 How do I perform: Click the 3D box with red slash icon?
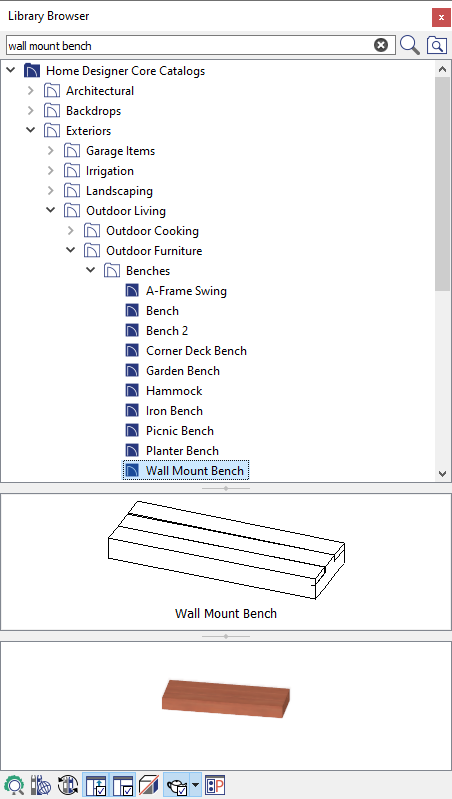coord(149,785)
